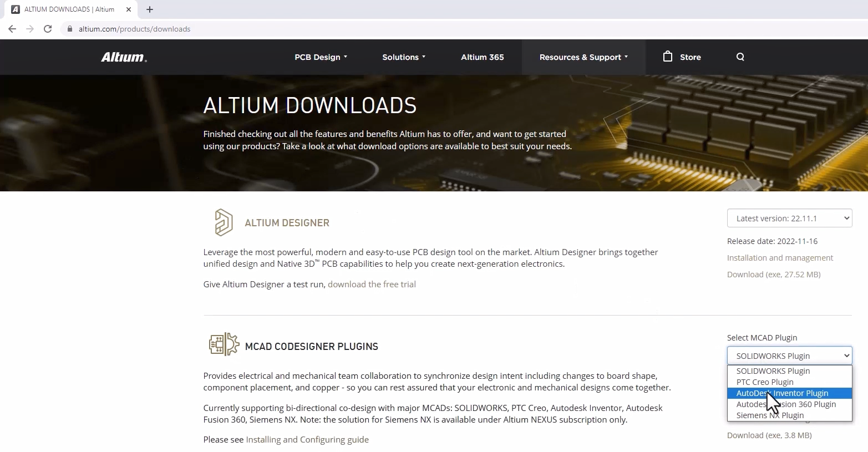Click the Altium logo in header
The height and width of the screenshot is (452, 868).
(124, 57)
